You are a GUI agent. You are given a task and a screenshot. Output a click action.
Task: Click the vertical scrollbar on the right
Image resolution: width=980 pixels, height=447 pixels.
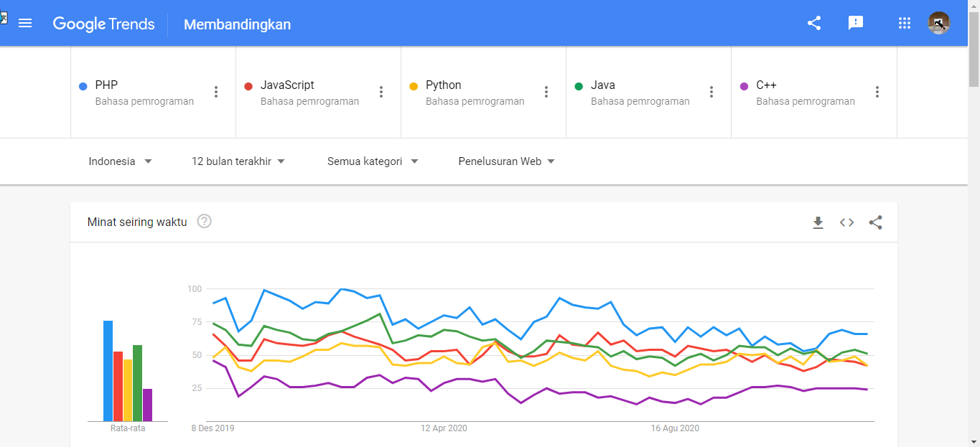click(976, 215)
